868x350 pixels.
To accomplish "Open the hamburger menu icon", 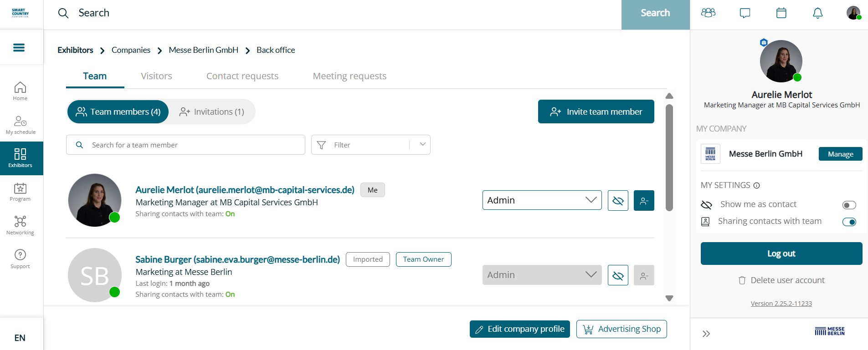I will [19, 47].
